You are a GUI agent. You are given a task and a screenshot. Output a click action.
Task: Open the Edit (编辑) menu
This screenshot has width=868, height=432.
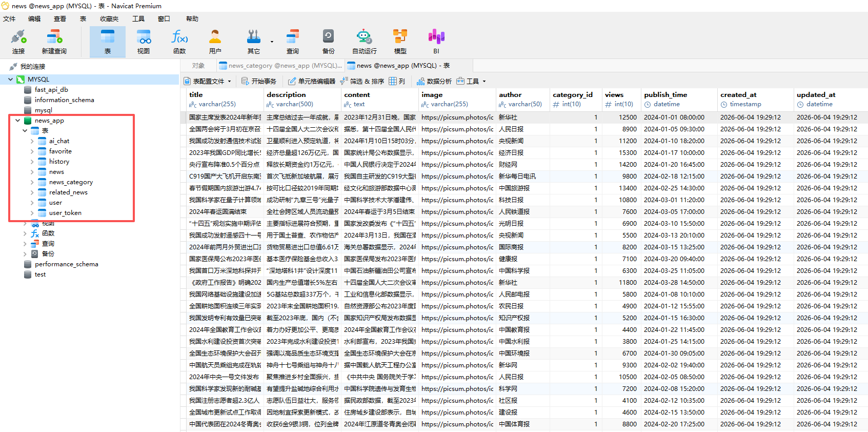[34, 19]
